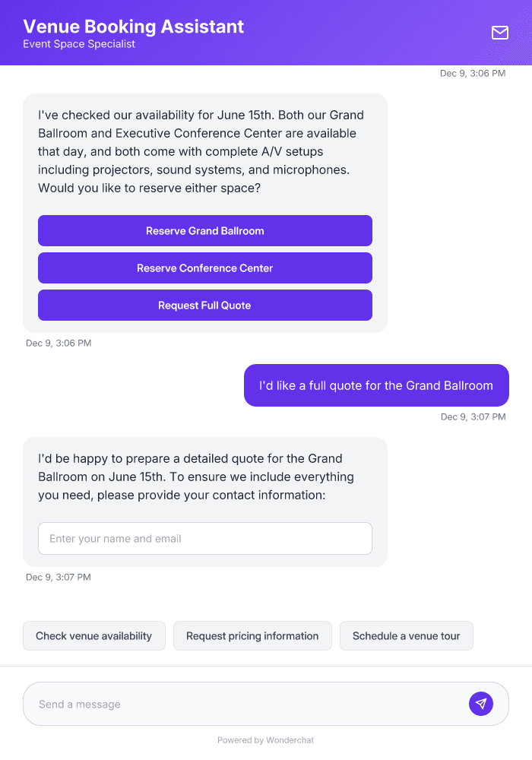Click the Dec 9, 3:07 PM timestamp under the user message
This screenshot has width=532, height=760.
[472, 416]
